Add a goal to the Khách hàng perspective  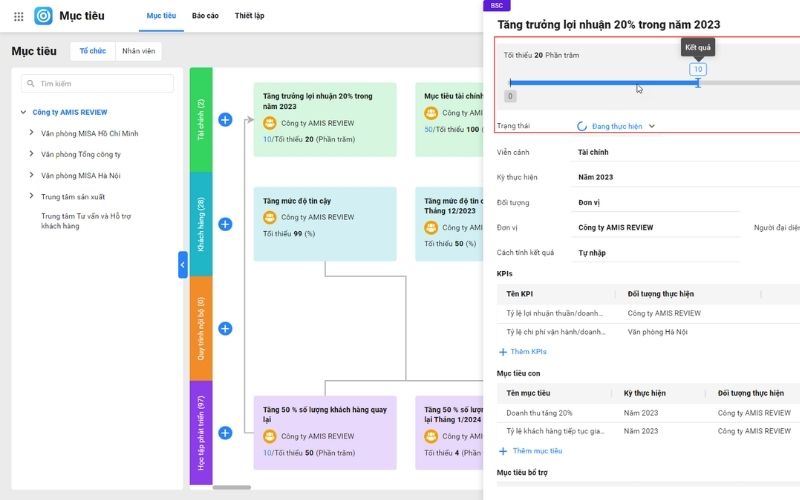[225, 224]
